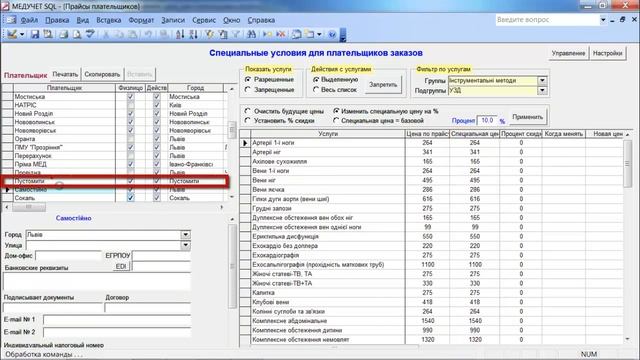The image size is (640, 360).
Task: Click the Процент value field
Action: (x=487, y=120)
